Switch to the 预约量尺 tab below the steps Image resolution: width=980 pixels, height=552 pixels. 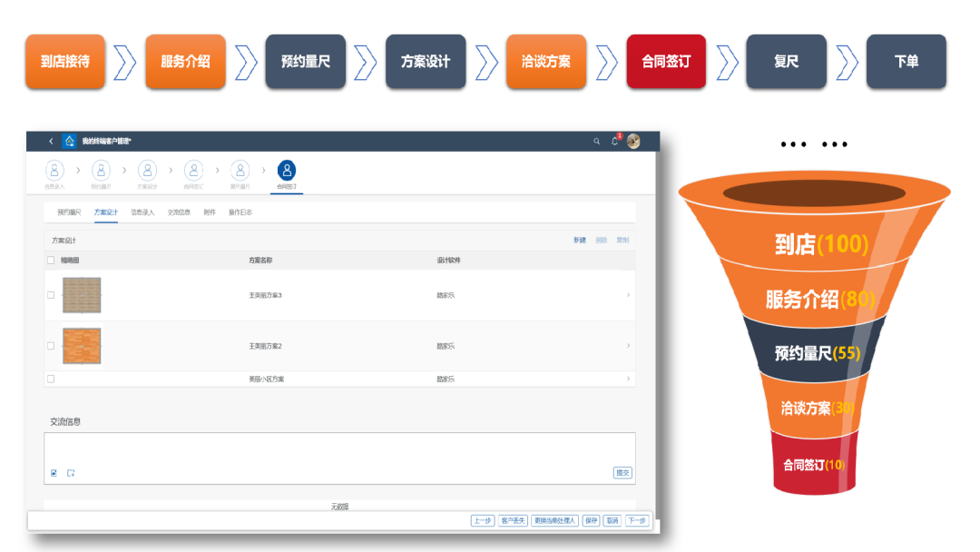coord(69,212)
